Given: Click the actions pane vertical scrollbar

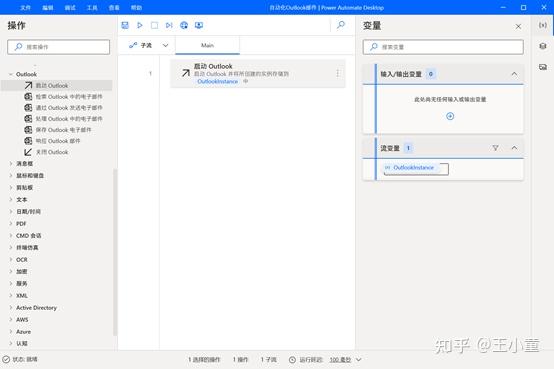Looking at the screenshot, I should click(x=115, y=252).
